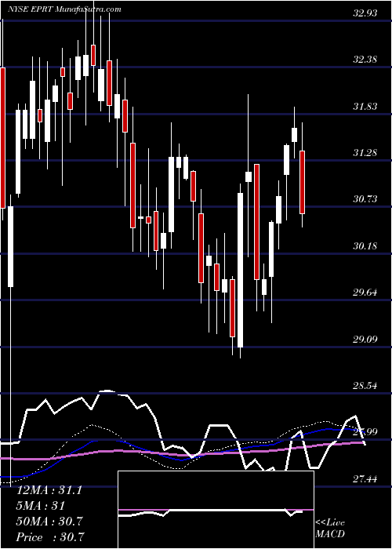Viewport: 392px width, 549px height.
Task: Click the 32.93 price axis label
Action: (365, 13)
